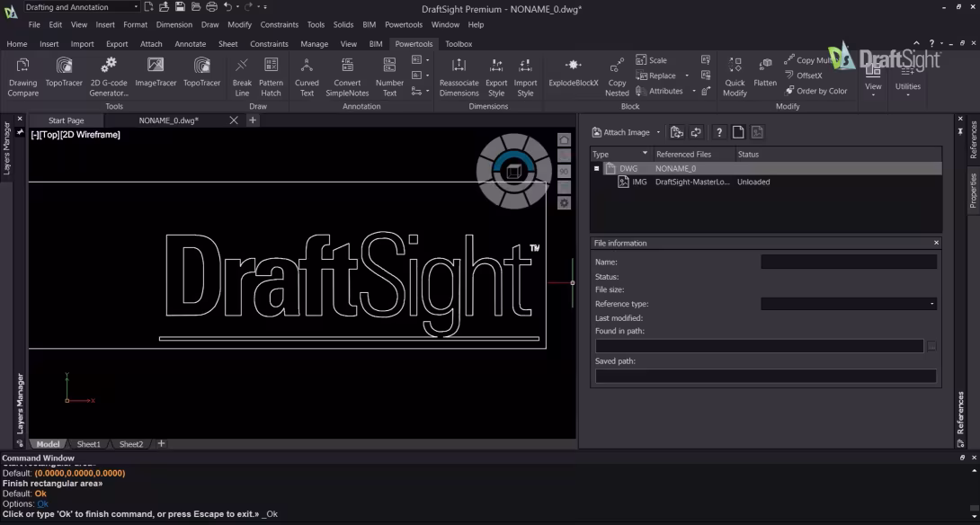Click the New document icon in quick access
980x525 pixels.
(x=148, y=7)
